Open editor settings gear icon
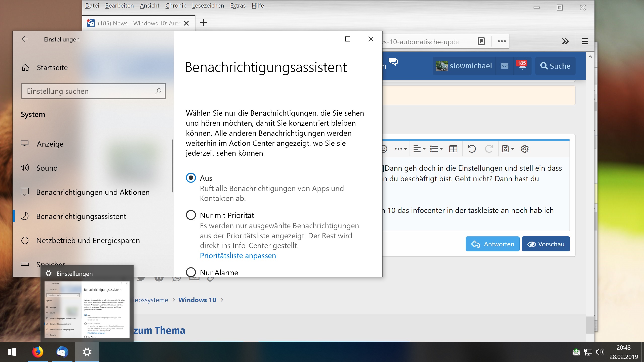This screenshot has height=362, width=644. 525,149
